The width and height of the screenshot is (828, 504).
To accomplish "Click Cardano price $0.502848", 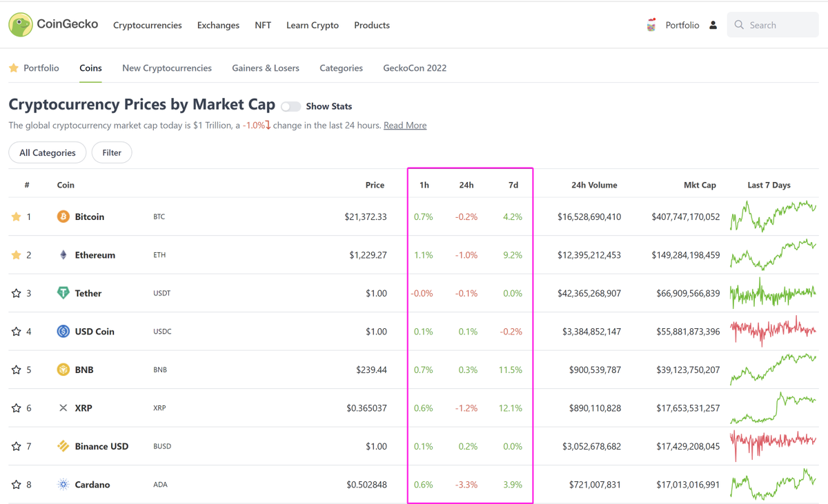I will [366, 485].
